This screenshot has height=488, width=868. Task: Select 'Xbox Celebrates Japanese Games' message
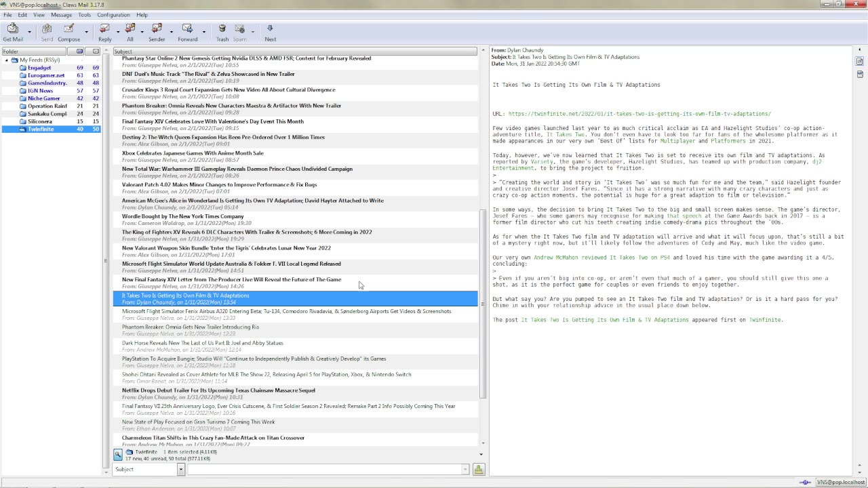point(295,157)
